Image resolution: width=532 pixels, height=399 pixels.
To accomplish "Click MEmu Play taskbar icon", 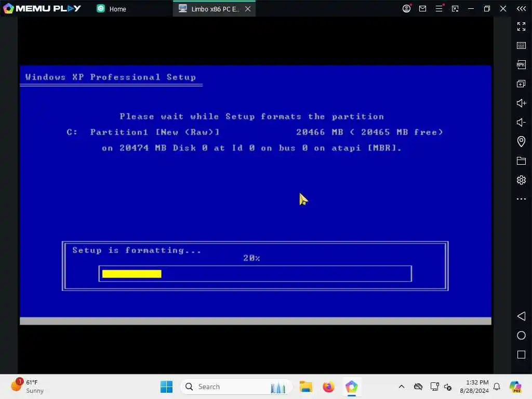I will pos(352,387).
